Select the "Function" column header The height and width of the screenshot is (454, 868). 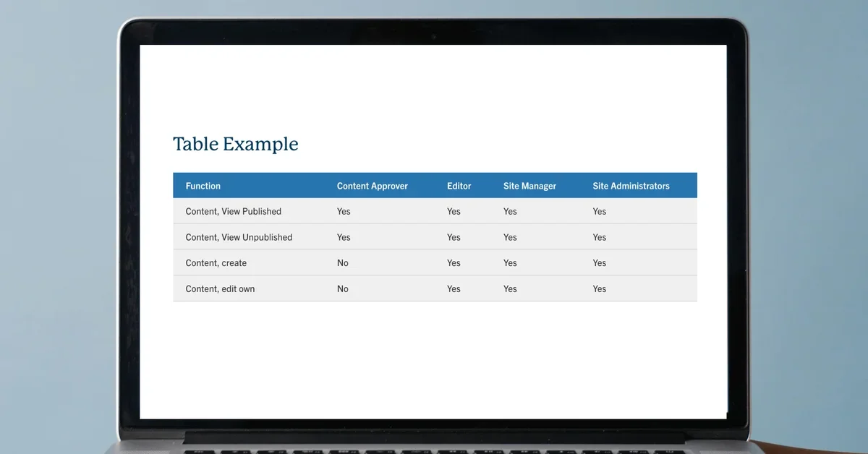coord(203,186)
